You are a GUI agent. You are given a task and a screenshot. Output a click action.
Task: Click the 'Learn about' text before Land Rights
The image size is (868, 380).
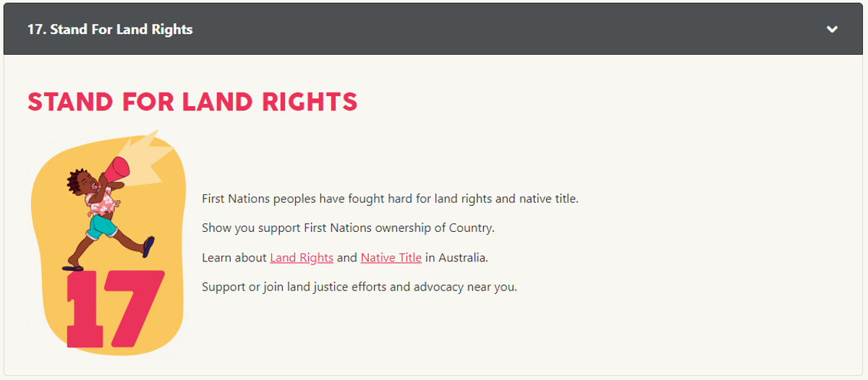pos(234,257)
